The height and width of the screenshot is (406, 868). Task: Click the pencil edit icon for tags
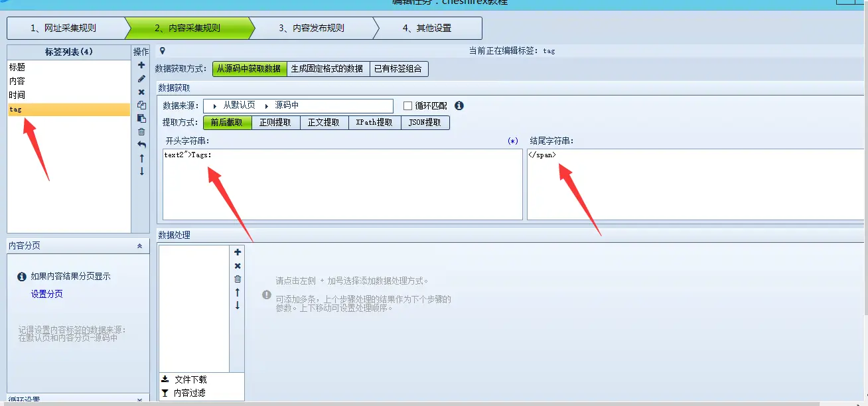(x=141, y=78)
